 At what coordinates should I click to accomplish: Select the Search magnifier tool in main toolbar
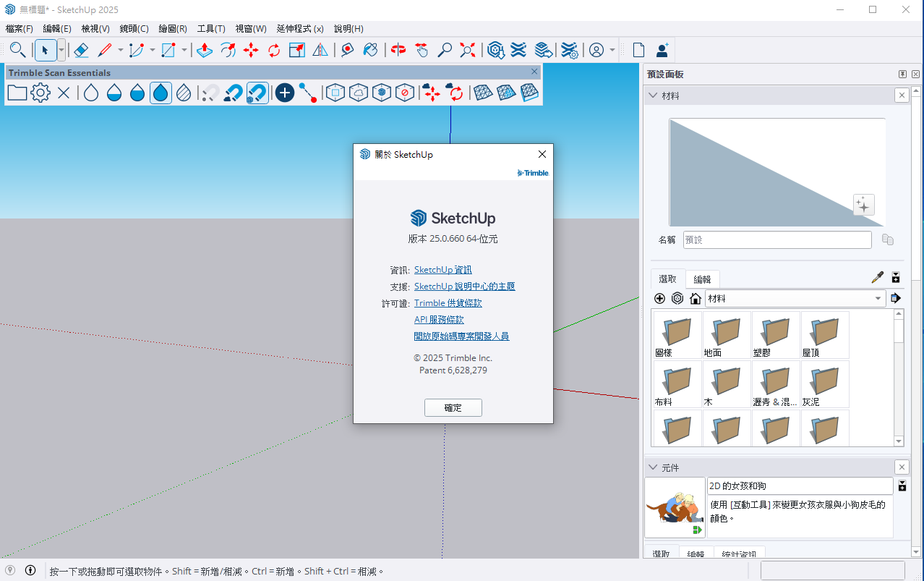pyautogui.click(x=18, y=50)
